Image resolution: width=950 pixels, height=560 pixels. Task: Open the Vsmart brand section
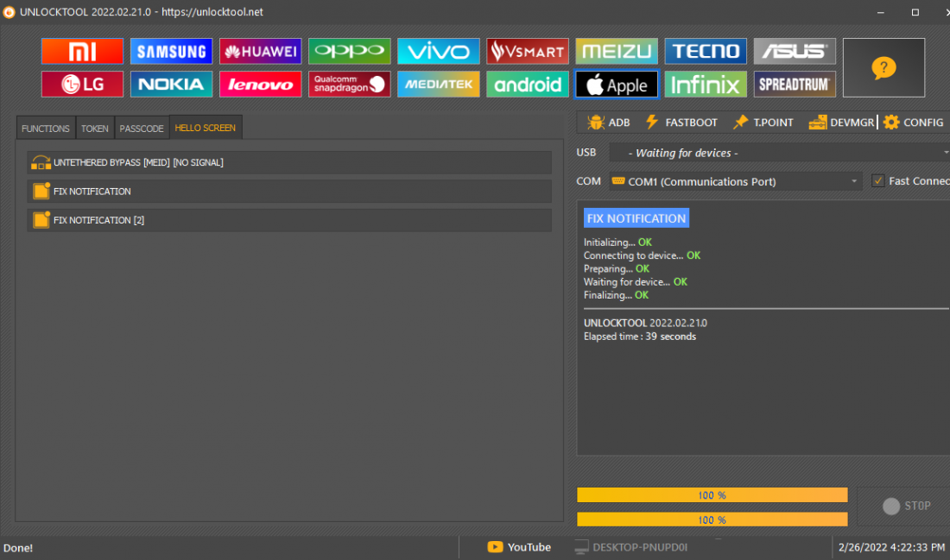(528, 52)
